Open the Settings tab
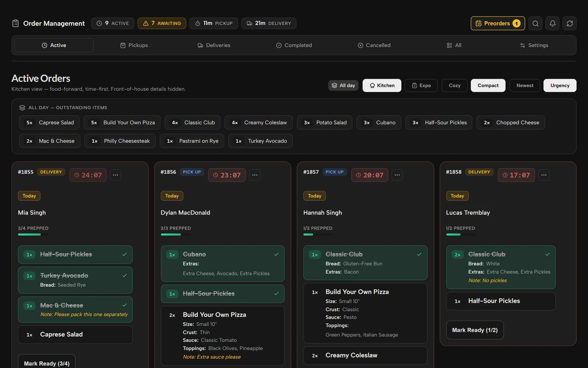The width and height of the screenshot is (588, 368). click(x=534, y=45)
